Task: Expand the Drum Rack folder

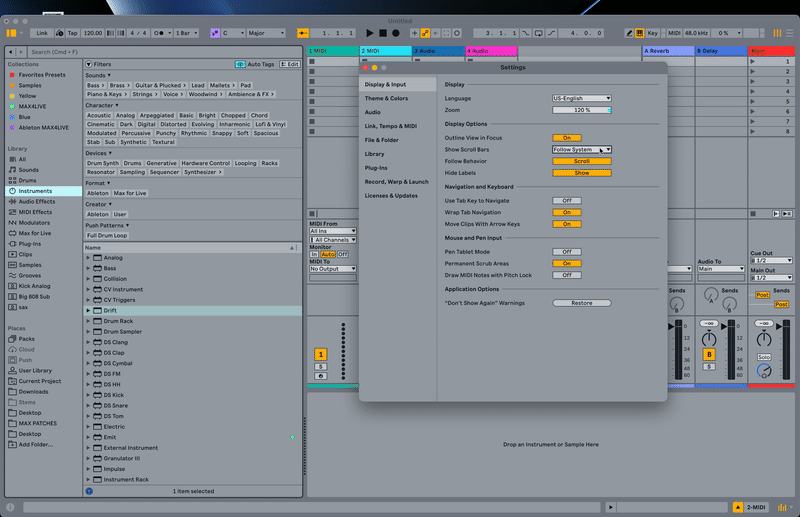Action: coord(88,321)
